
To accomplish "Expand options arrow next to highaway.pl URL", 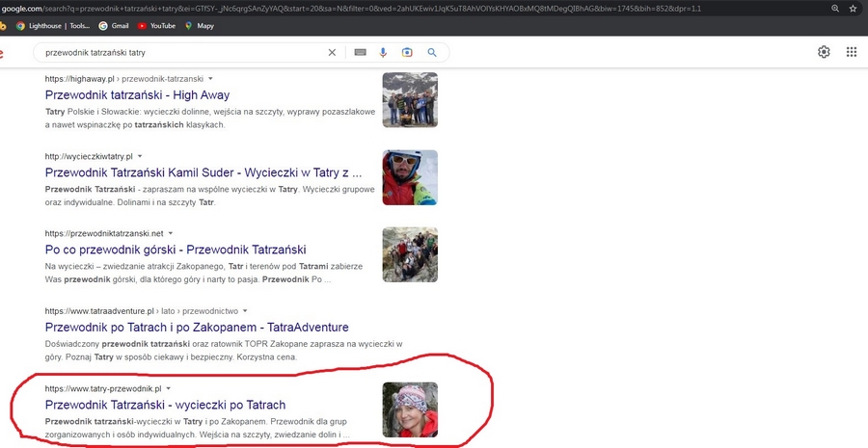I will tap(210, 79).
